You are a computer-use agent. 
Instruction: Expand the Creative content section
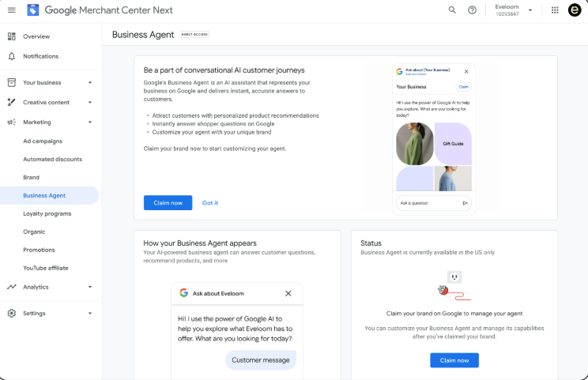click(x=90, y=102)
